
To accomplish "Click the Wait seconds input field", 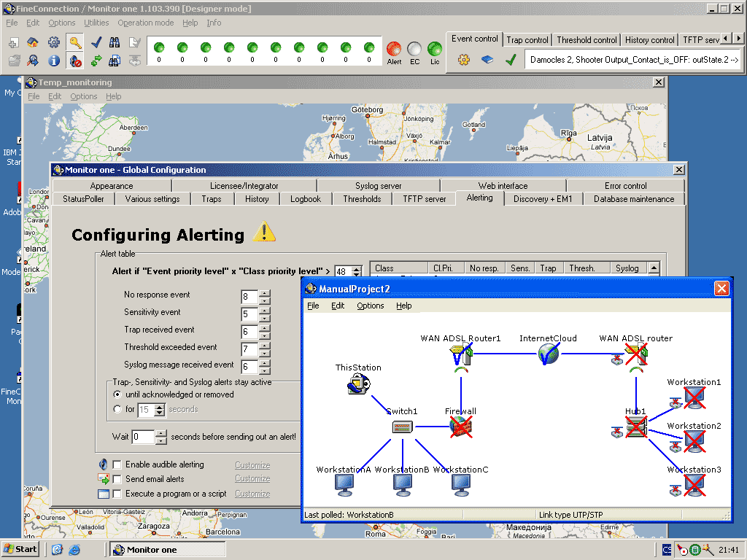I will coord(143,437).
